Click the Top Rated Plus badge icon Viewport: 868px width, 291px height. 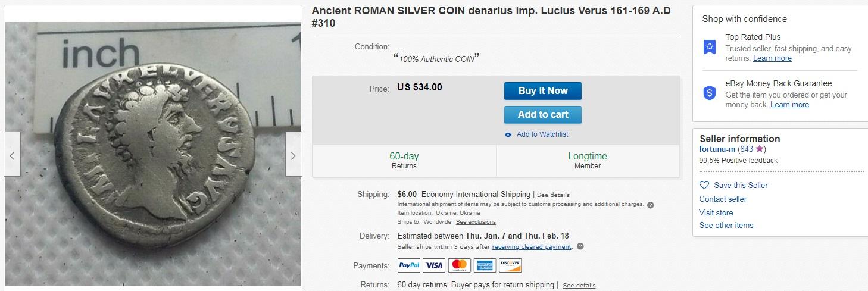(709, 47)
